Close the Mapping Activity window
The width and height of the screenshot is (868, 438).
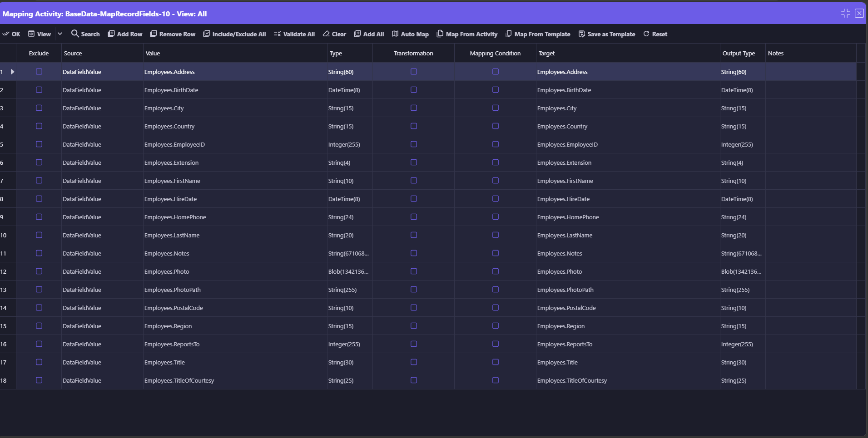(x=859, y=13)
